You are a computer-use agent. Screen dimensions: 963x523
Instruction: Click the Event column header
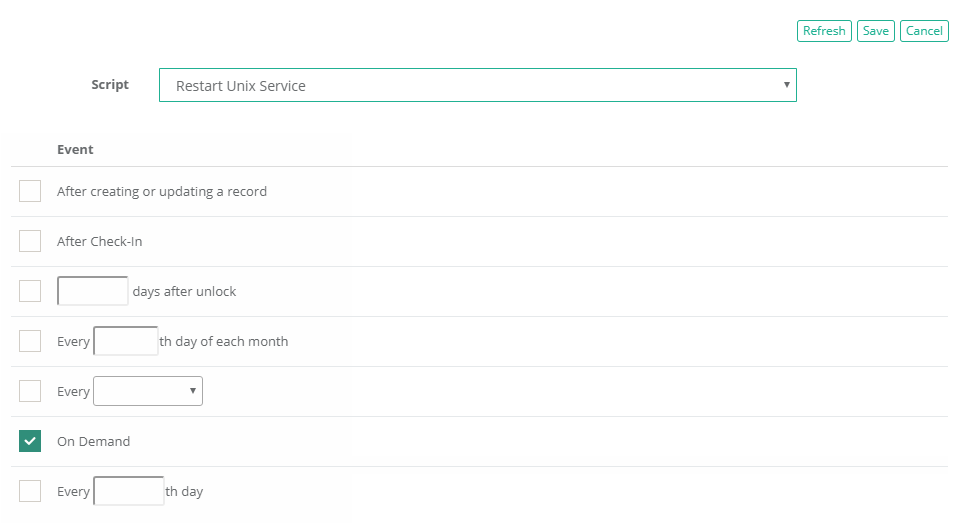click(x=75, y=149)
